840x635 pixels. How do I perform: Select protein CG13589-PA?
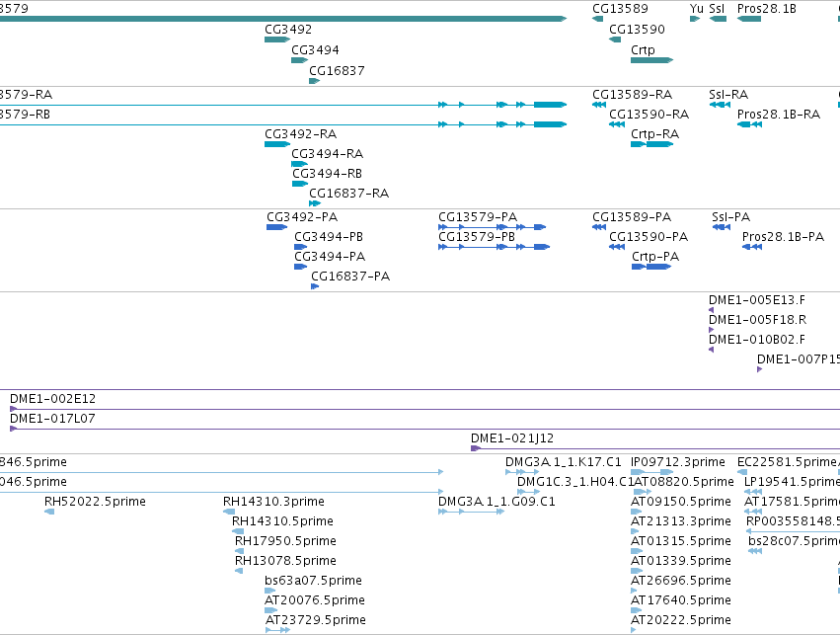(599, 227)
